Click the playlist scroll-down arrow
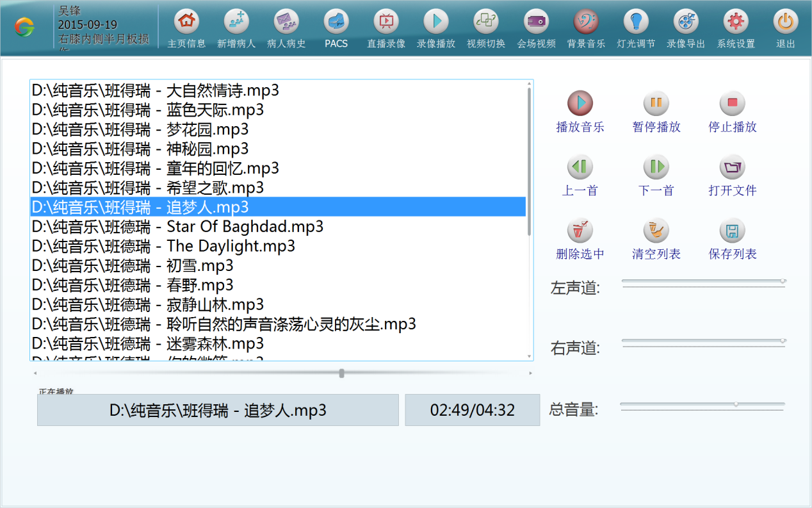The width and height of the screenshot is (812, 508). pyautogui.click(x=530, y=356)
